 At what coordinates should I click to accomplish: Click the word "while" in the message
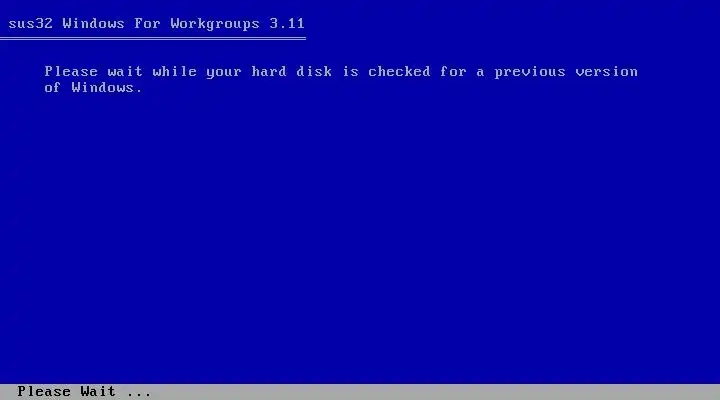174,72
